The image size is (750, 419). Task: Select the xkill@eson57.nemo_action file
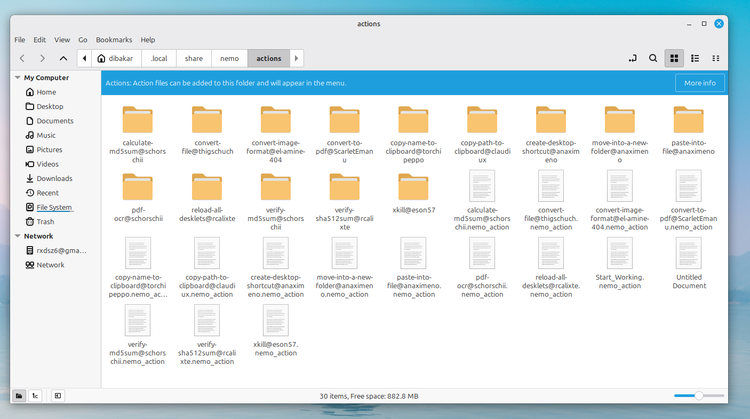tap(276, 331)
